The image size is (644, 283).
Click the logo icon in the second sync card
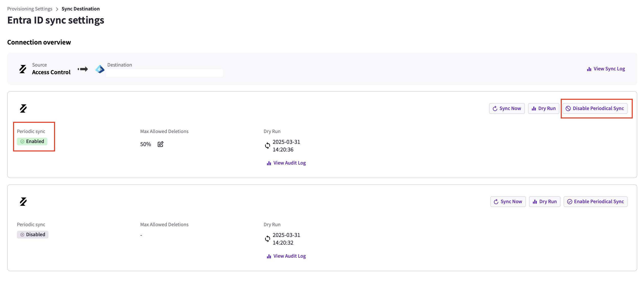23,202
